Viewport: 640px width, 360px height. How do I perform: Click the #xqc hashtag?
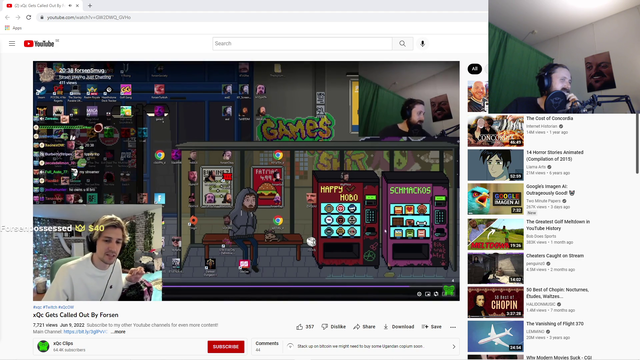tap(37, 307)
